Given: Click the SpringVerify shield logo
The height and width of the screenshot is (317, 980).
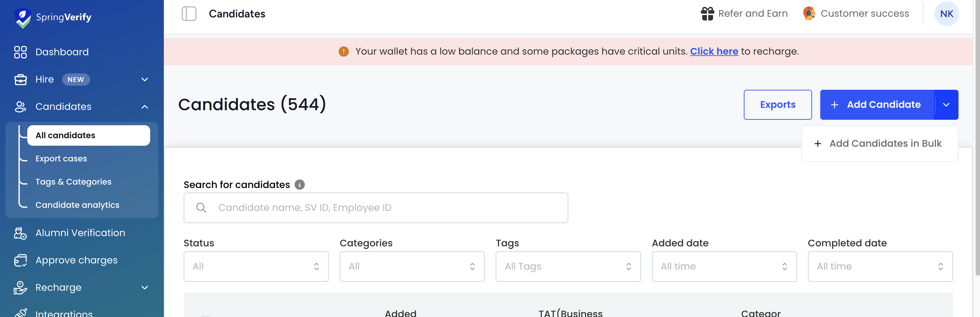Looking at the screenshot, I should (23, 17).
